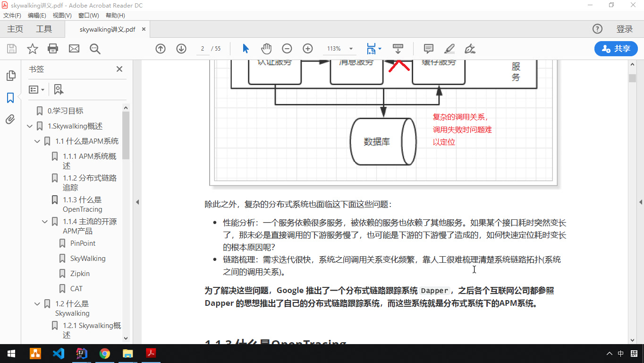644x363 pixels.
Task: Collapse 1.1.4 主流的开源APM产品 node
Action: click(x=45, y=222)
